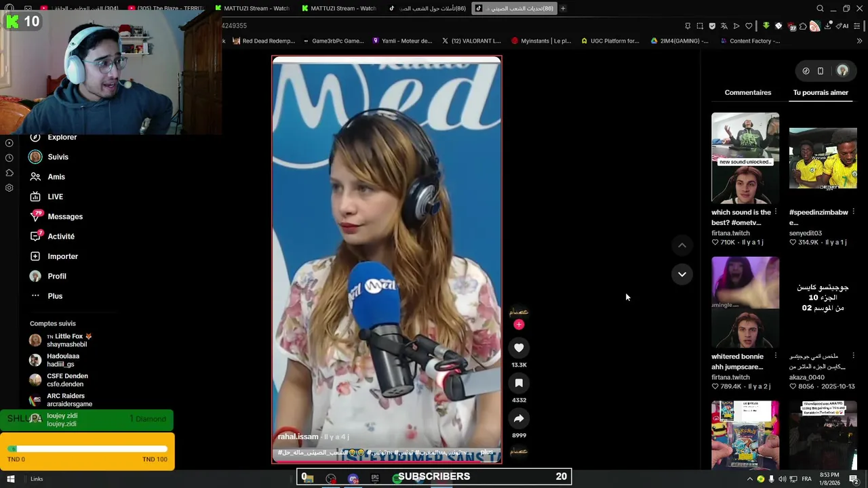
Task: Add page to favorites with heart toolbar icon
Action: click(749, 26)
